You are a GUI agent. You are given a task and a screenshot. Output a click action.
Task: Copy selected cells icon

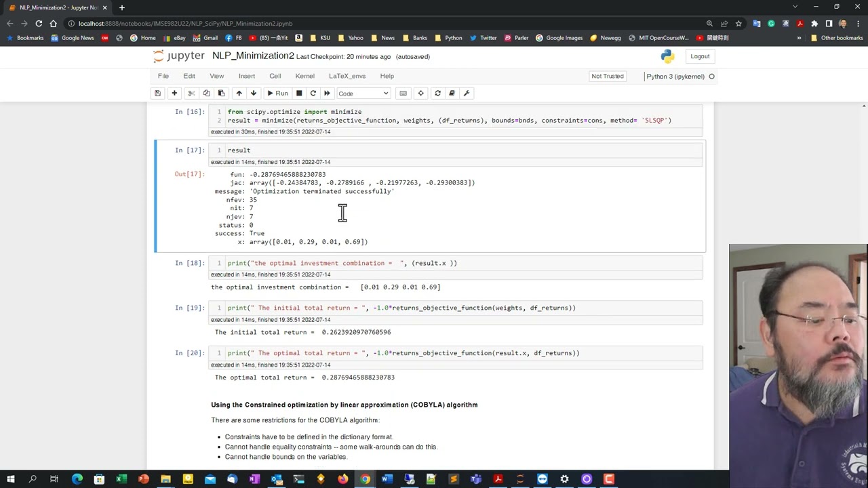(x=206, y=94)
